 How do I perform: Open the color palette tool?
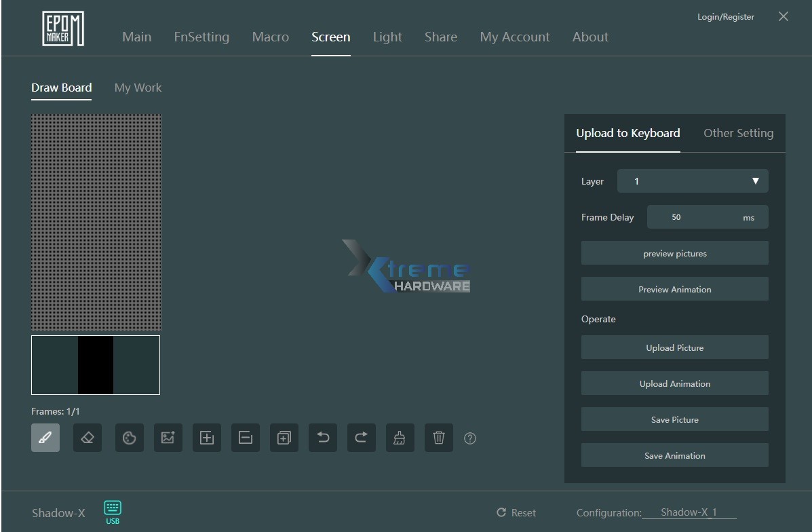(x=129, y=438)
